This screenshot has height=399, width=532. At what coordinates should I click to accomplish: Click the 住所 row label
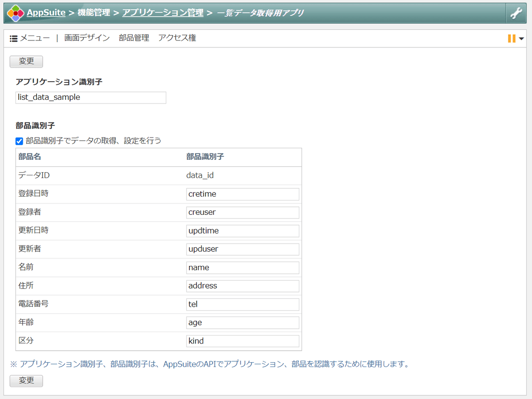click(26, 286)
